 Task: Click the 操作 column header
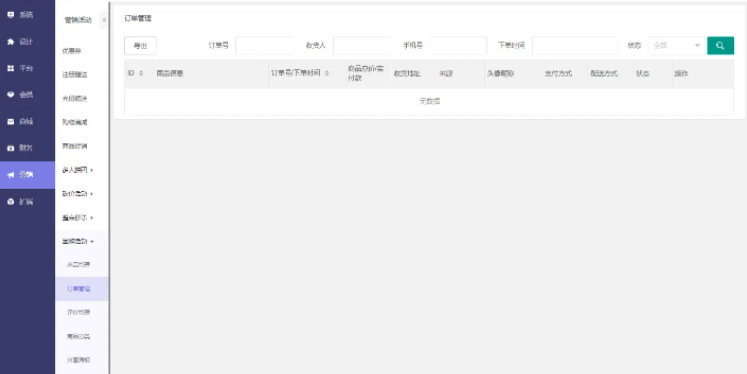tap(681, 74)
